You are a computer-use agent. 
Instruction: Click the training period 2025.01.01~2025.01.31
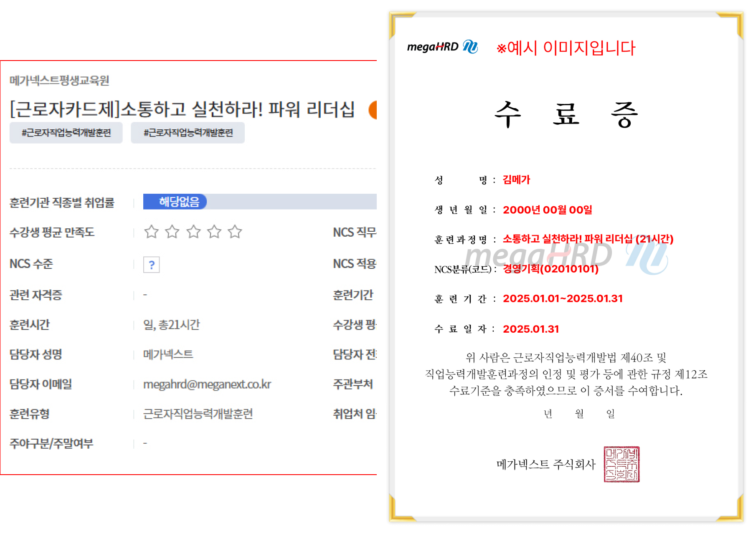click(x=563, y=298)
